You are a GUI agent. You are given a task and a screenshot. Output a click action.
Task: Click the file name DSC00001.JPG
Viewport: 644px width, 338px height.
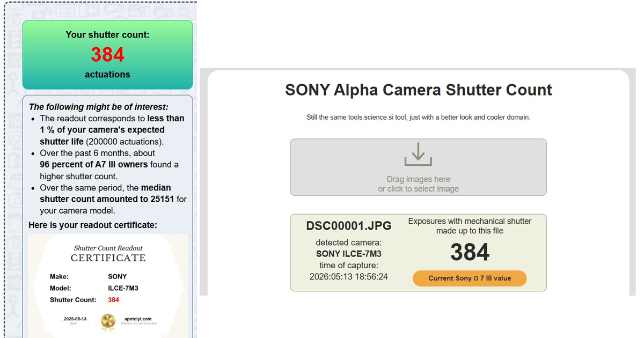click(349, 226)
